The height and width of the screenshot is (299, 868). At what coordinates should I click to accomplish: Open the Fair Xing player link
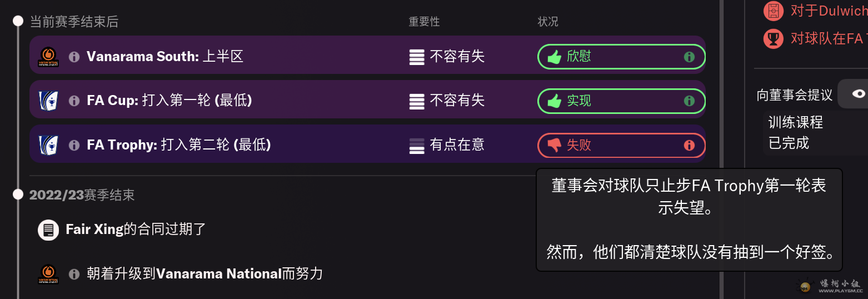94,229
